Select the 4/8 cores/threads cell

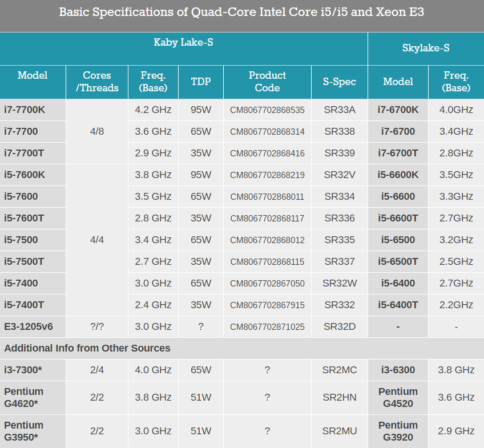(97, 131)
